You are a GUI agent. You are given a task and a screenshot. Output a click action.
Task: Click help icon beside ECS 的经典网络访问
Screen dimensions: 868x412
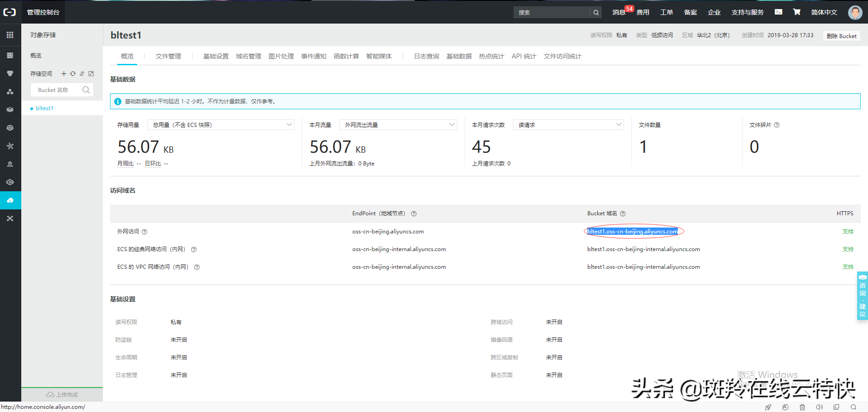(194, 249)
